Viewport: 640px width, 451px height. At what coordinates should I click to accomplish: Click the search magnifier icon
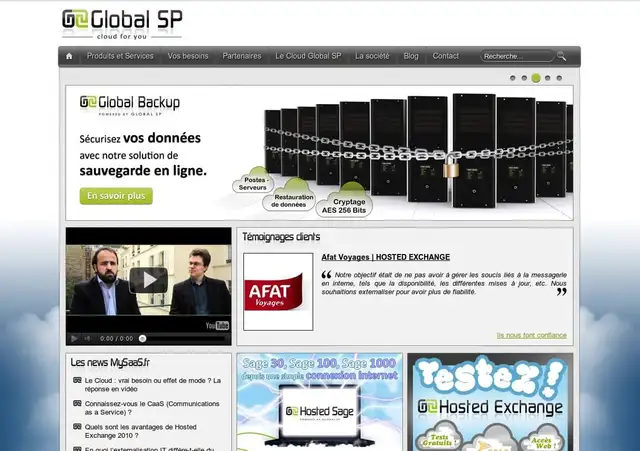click(562, 56)
